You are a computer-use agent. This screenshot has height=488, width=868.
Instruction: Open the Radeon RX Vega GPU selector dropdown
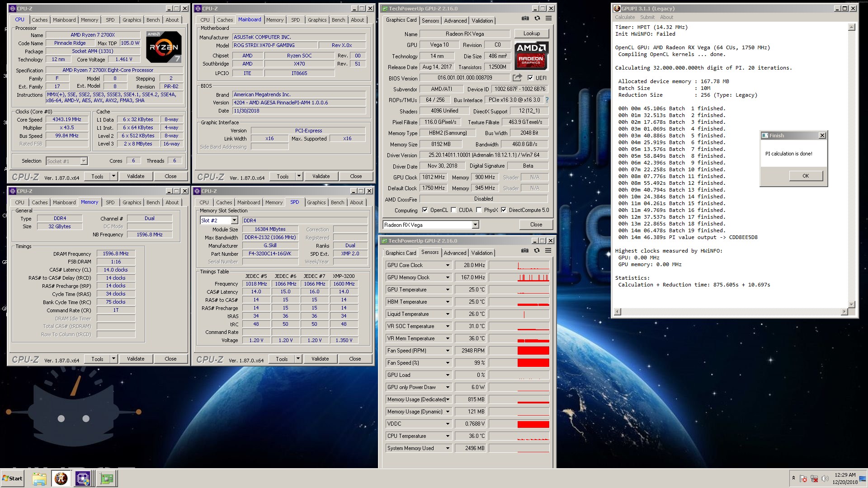point(475,225)
